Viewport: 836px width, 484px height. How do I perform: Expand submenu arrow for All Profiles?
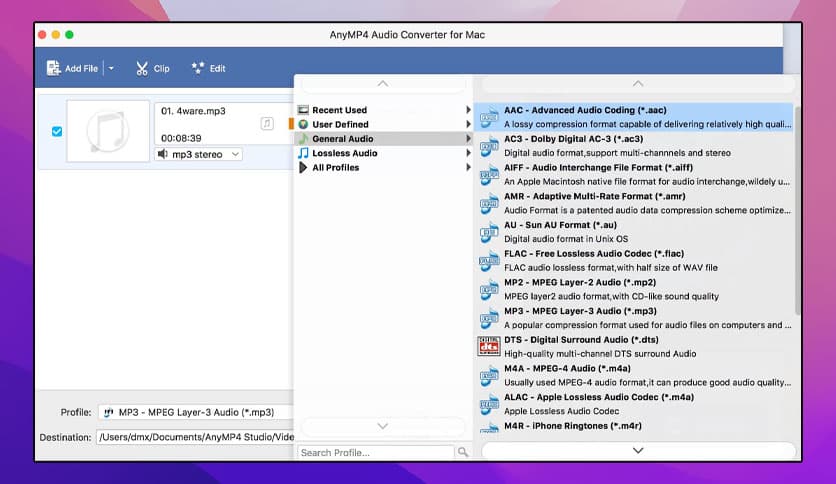click(x=468, y=167)
